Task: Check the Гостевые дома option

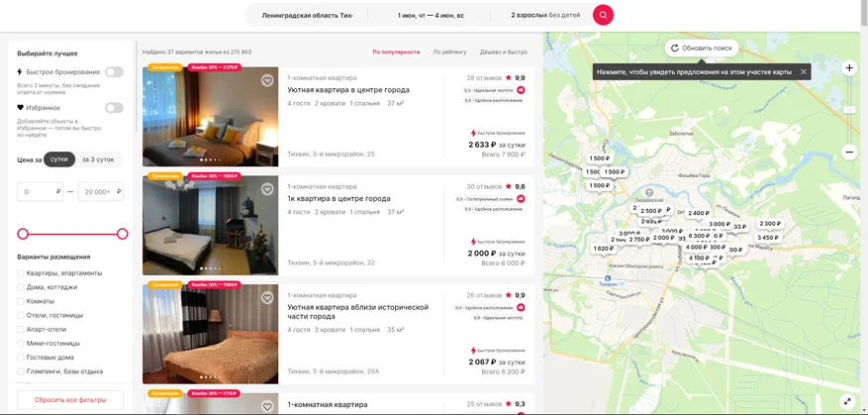Action: click(21, 358)
